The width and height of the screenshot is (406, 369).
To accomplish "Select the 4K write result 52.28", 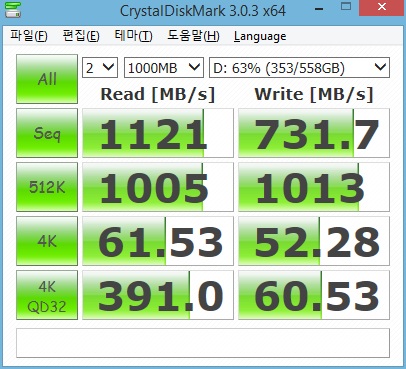I will coord(314,241).
